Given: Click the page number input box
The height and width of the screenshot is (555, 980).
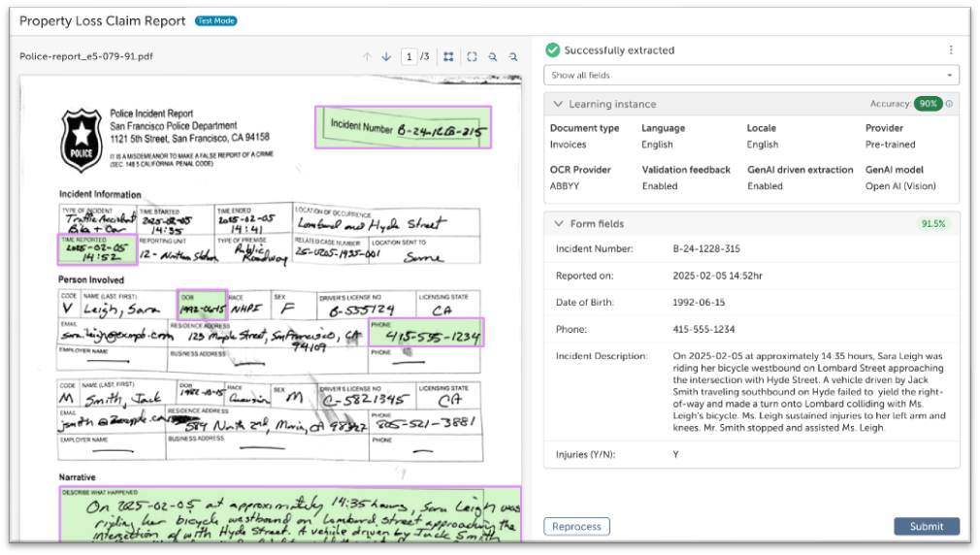Looking at the screenshot, I should click(x=409, y=57).
